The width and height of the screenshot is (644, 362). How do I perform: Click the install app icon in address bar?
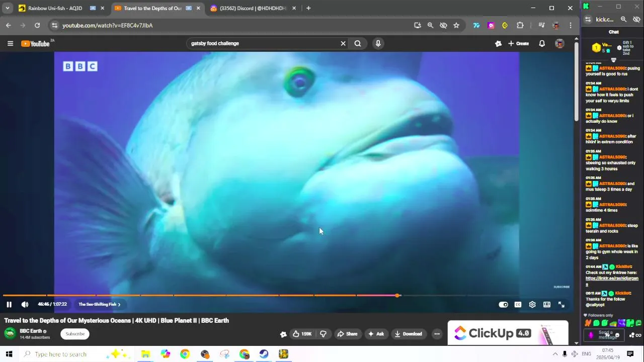pyautogui.click(x=417, y=25)
